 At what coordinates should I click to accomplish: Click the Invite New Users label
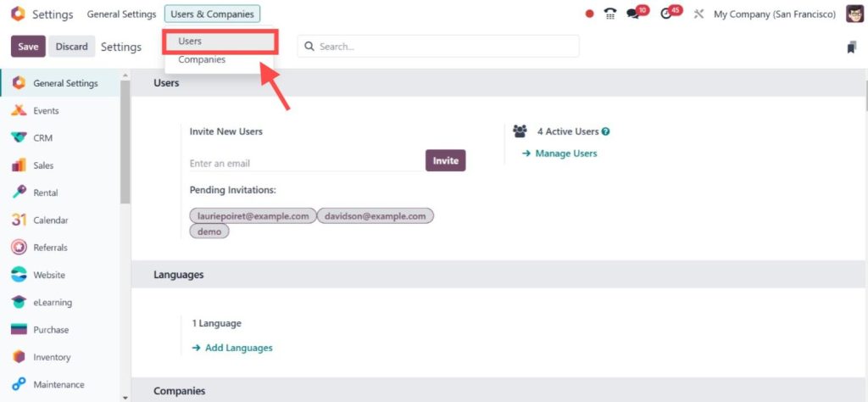225,131
